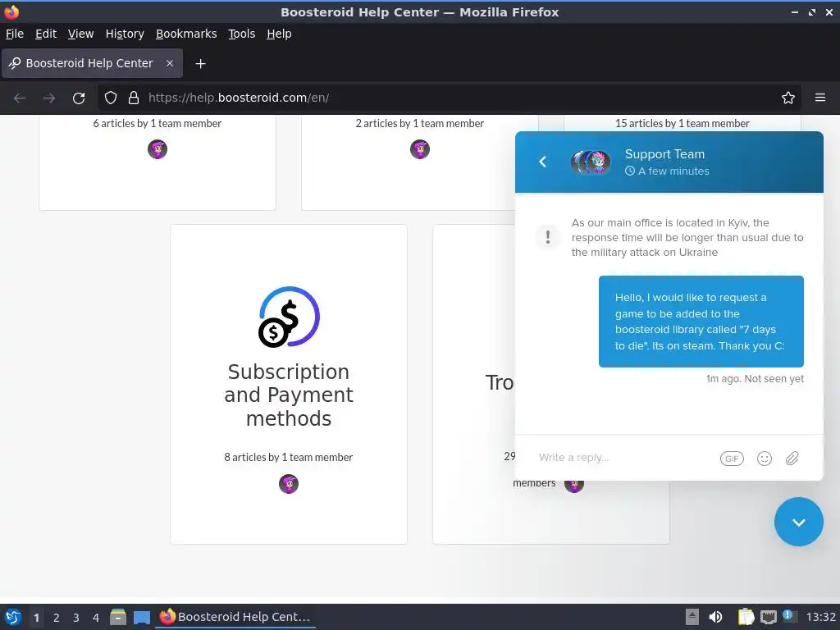The width and height of the screenshot is (840, 630).
Task: Open the Help menu
Action: tap(279, 34)
